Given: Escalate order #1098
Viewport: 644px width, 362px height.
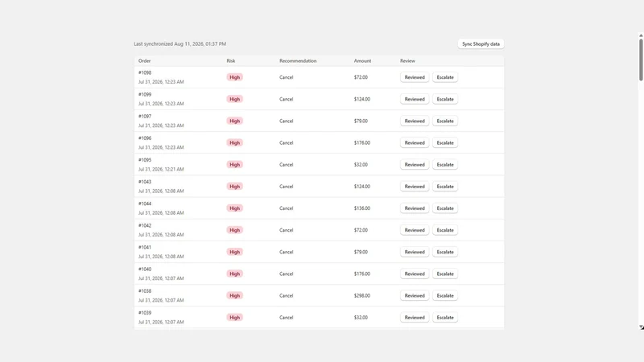Looking at the screenshot, I should (445, 77).
